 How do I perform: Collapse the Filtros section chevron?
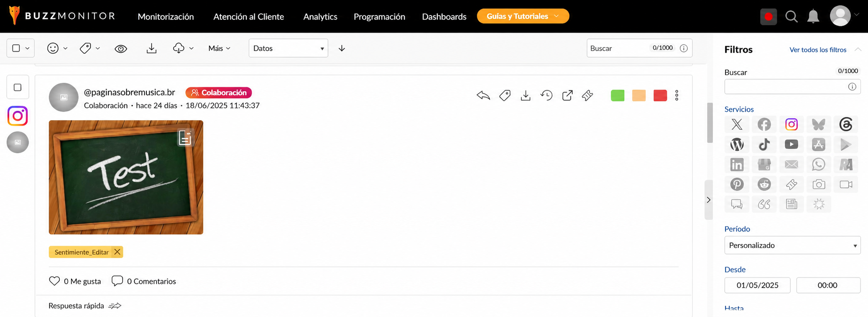(x=858, y=49)
